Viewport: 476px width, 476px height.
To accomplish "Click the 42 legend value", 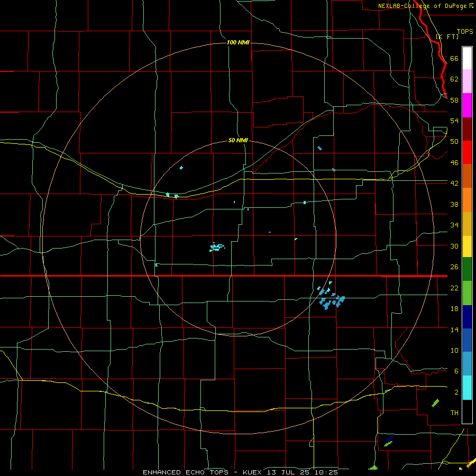I will [x=454, y=184].
